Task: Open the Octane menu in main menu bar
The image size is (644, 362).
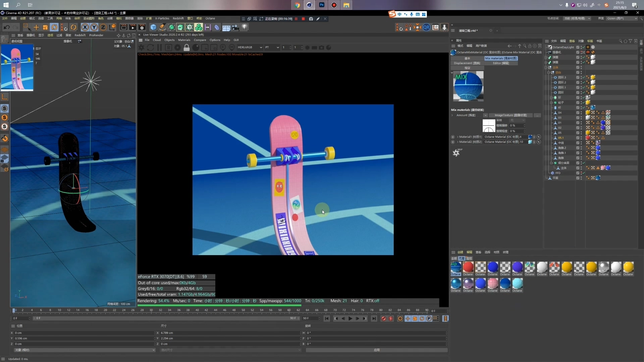Action: coord(210,18)
